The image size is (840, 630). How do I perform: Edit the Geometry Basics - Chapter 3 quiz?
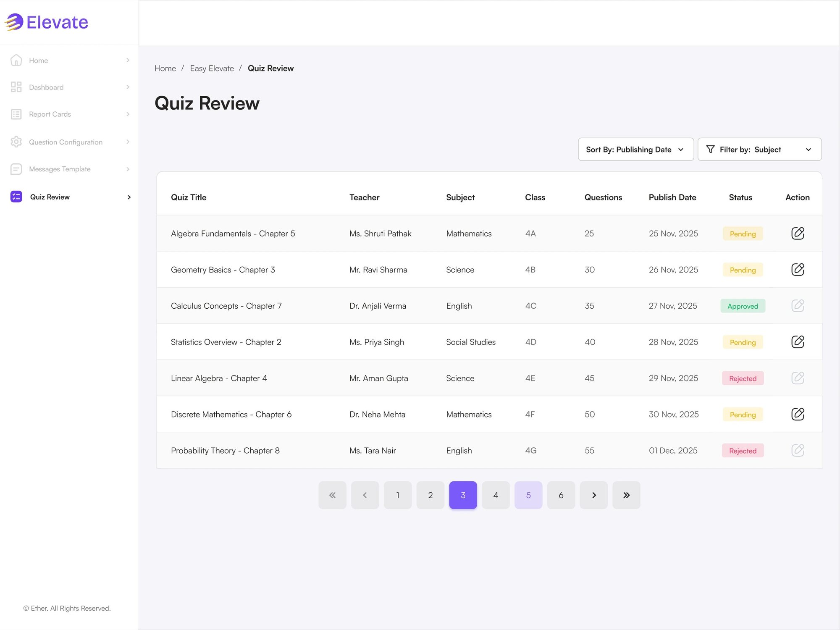point(798,269)
